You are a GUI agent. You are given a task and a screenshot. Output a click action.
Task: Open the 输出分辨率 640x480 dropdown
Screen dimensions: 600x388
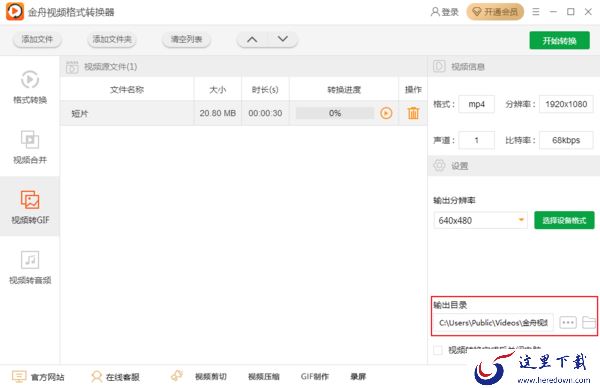(480, 220)
